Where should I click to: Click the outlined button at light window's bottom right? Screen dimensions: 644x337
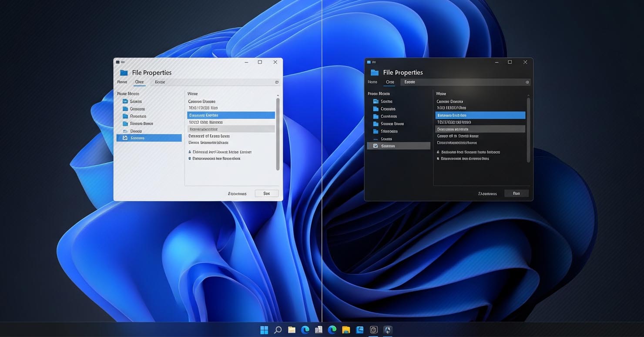coord(267,194)
